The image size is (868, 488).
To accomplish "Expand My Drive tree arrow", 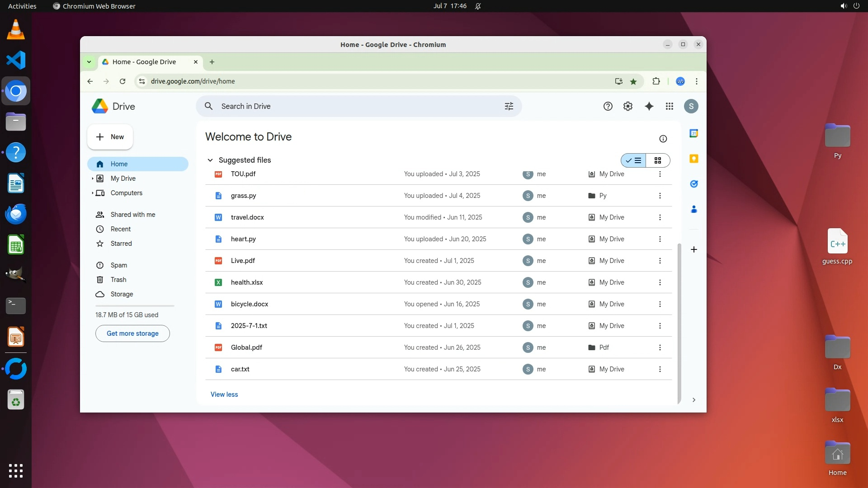I will 93,178.
